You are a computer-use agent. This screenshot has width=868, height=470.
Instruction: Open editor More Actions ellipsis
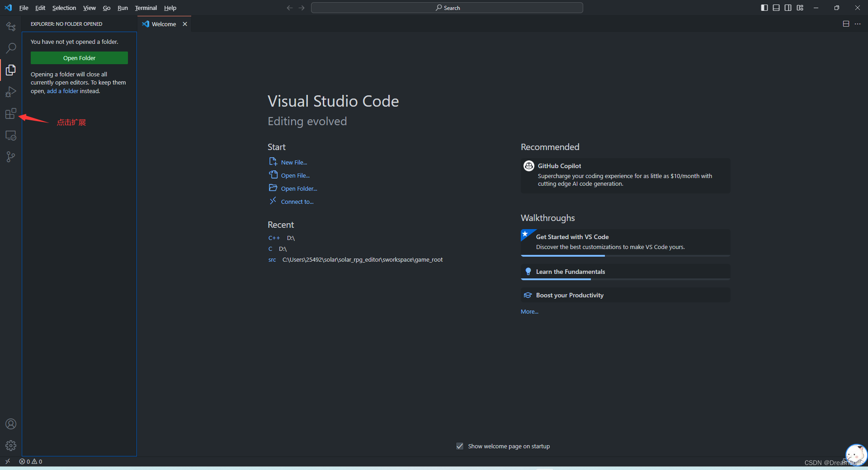pyautogui.click(x=858, y=24)
